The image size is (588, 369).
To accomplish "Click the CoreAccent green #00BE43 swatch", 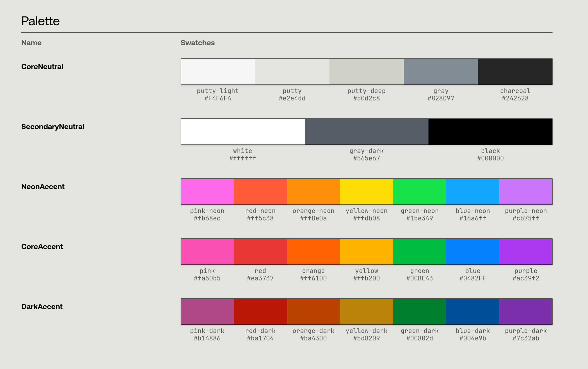I will pos(419,252).
